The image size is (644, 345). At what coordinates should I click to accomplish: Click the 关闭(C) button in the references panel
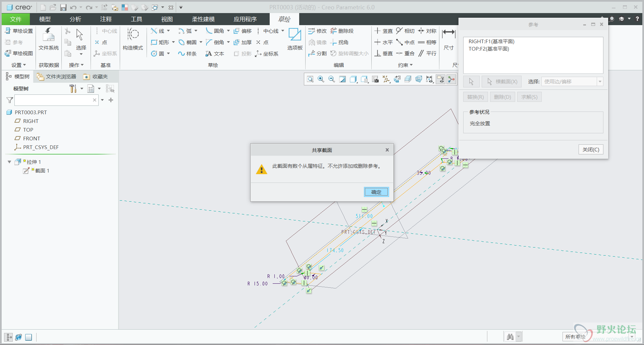(590, 149)
